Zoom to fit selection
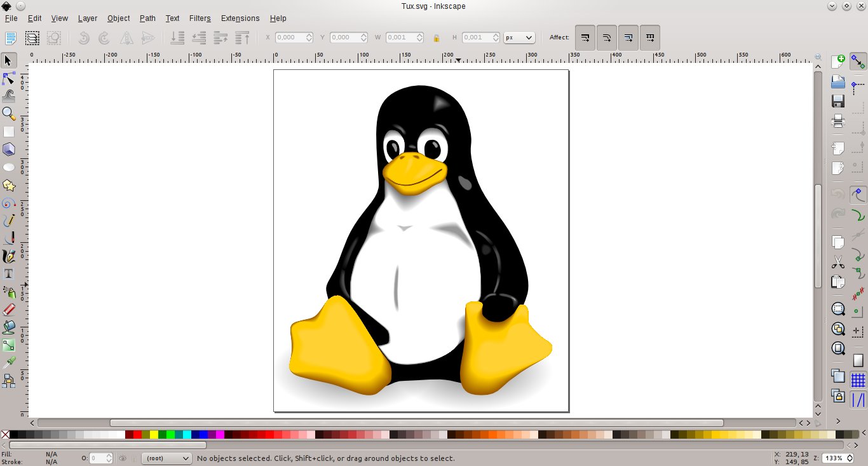 [x=838, y=309]
